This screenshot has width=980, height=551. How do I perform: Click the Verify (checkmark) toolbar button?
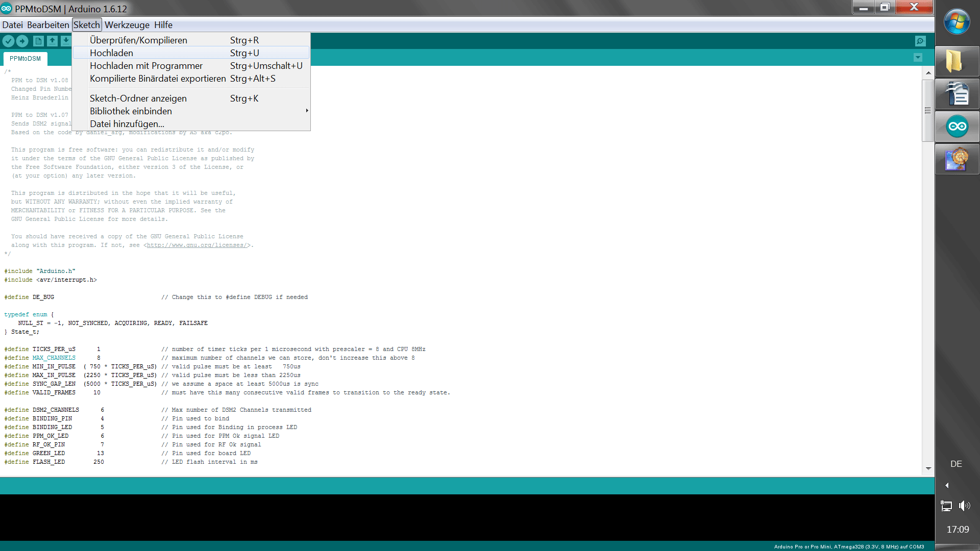coord(8,41)
